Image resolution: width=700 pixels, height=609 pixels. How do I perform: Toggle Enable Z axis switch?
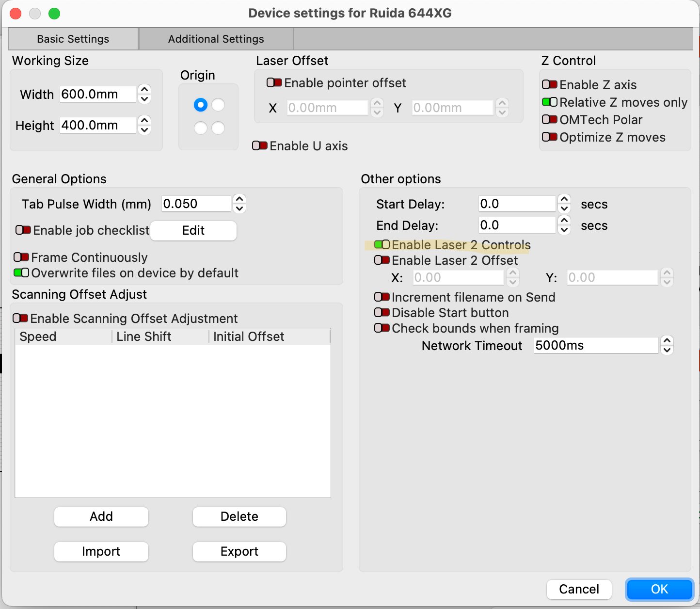tap(550, 85)
